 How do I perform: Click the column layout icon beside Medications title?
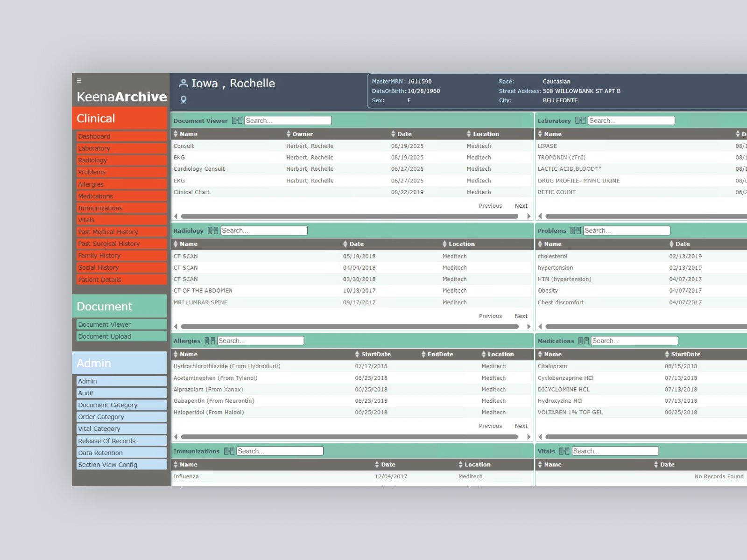click(584, 341)
